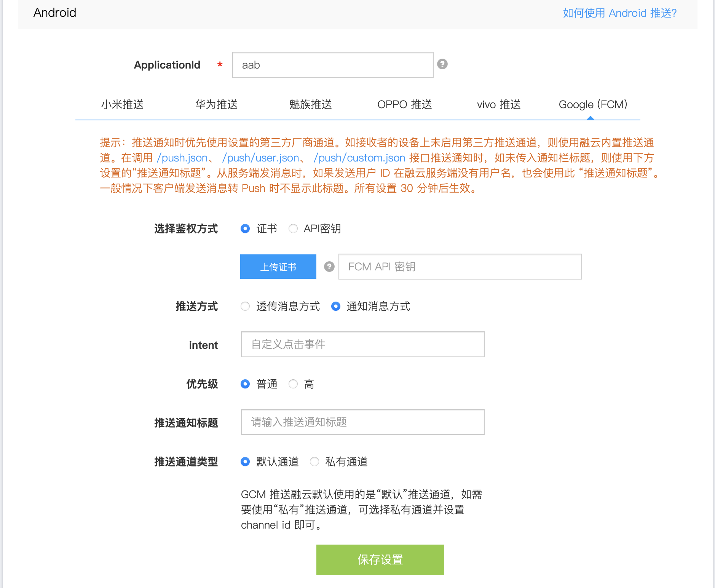Select the Google (FCM) tab
The height and width of the screenshot is (588, 715).
pyautogui.click(x=593, y=104)
